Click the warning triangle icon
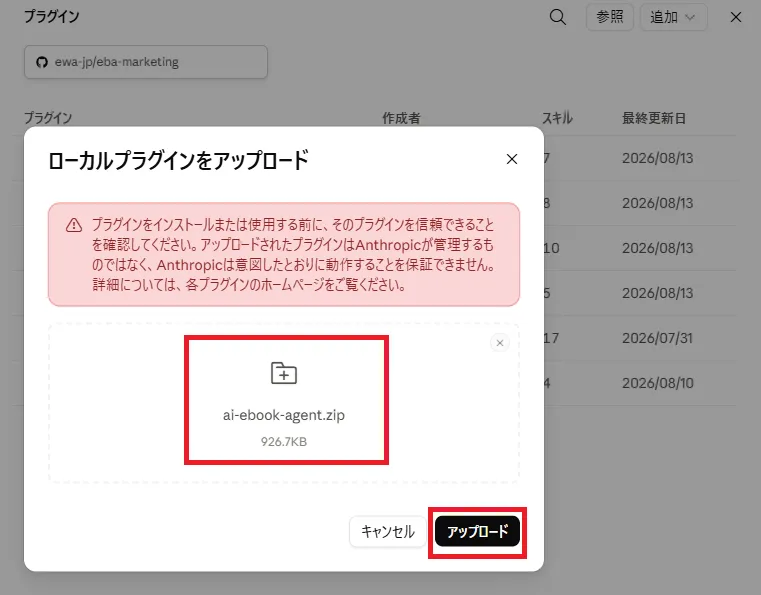The image size is (761, 595). pos(74,225)
